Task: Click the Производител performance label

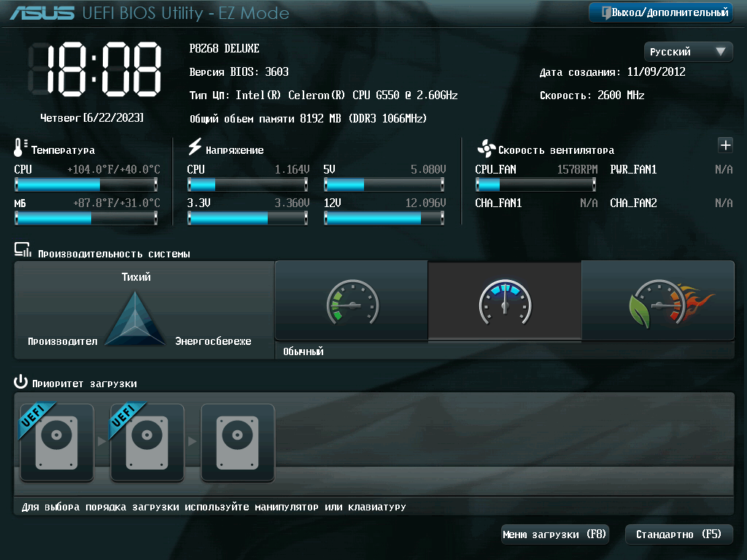Action: point(63,341)
